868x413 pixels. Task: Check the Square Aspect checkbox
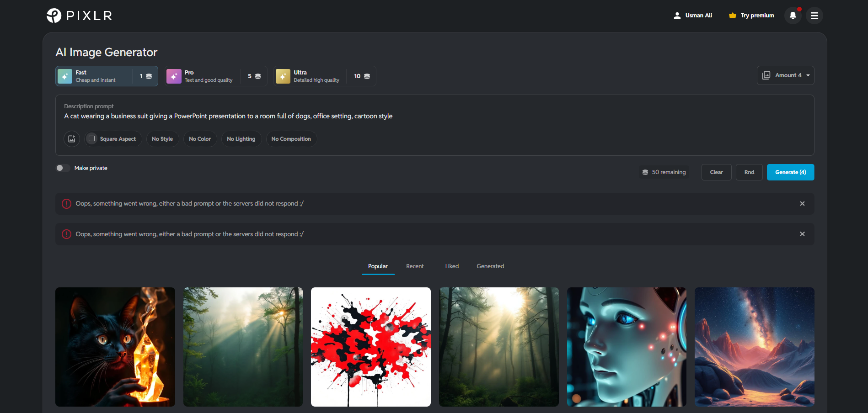click(x=91, y=138)
